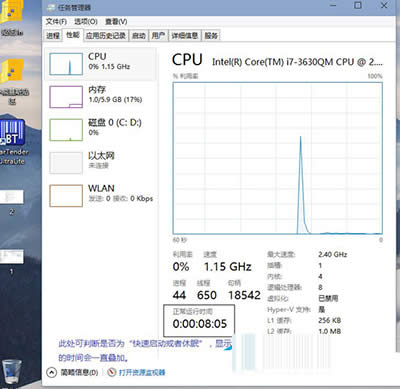Image resolution: width=400 pixels, height=389 pixels.
Task: Select the CPU performance graph thumbnail
Action: 66,64
